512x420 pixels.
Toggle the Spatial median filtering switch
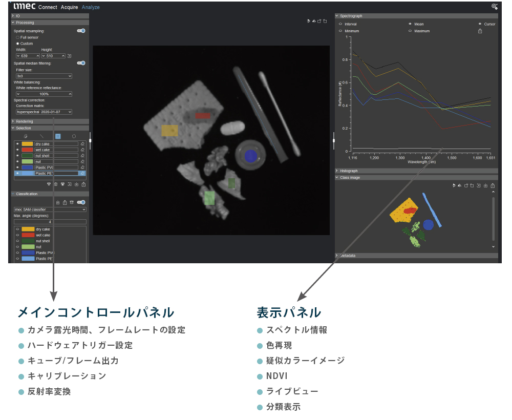[81, 63]
